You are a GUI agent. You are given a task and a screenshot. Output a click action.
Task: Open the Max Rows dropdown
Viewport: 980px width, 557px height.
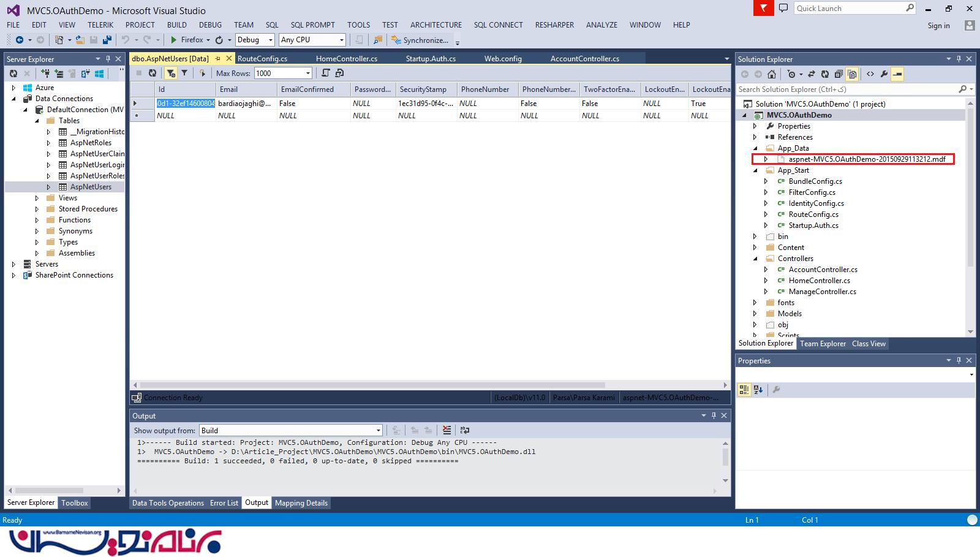point(307,73)
